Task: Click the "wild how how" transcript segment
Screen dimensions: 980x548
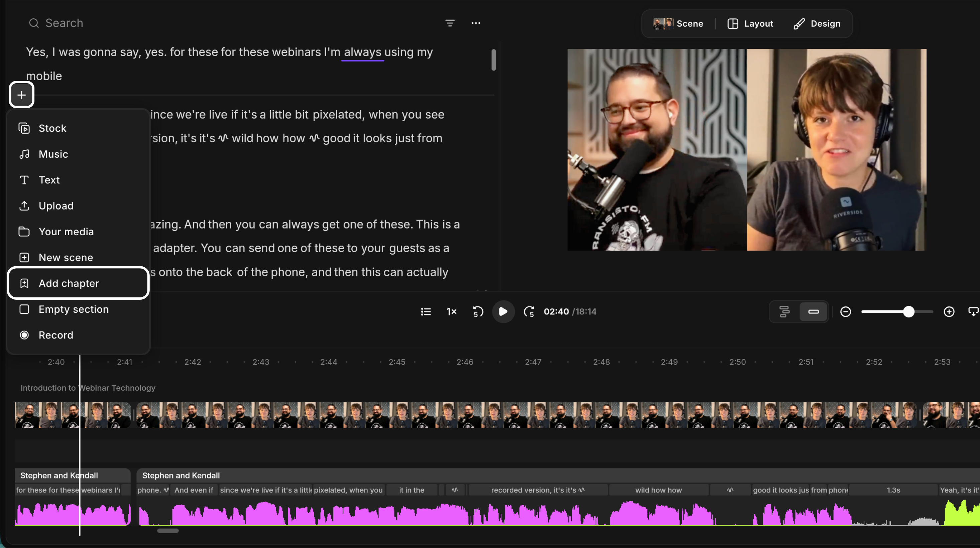Action: (x=658, y=490)
